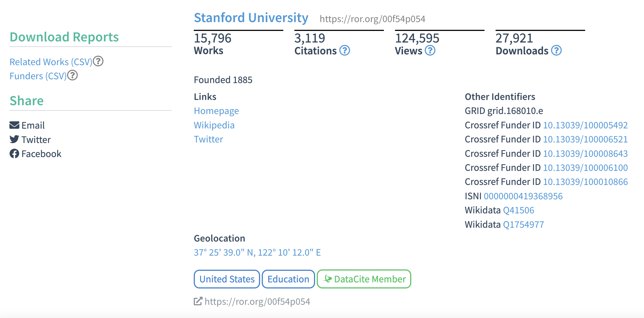Click help icon next to Related Works (CSV)

98,61
